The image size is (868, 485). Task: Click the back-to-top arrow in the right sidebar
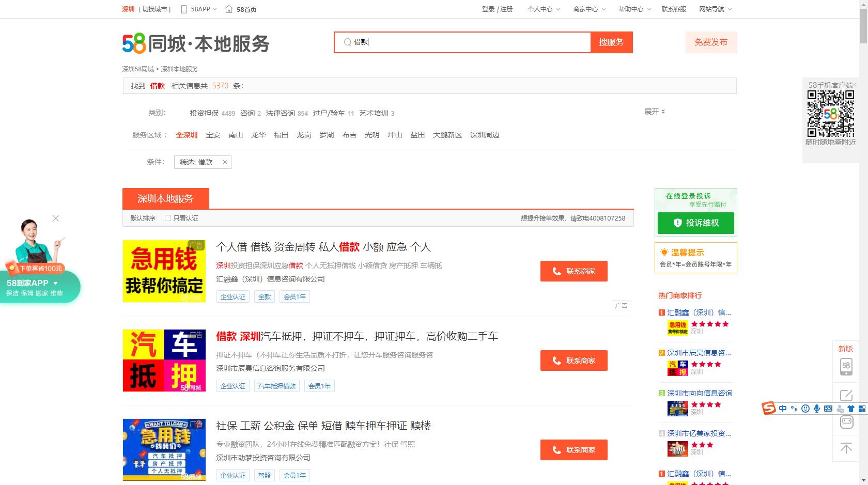(846, 449)
